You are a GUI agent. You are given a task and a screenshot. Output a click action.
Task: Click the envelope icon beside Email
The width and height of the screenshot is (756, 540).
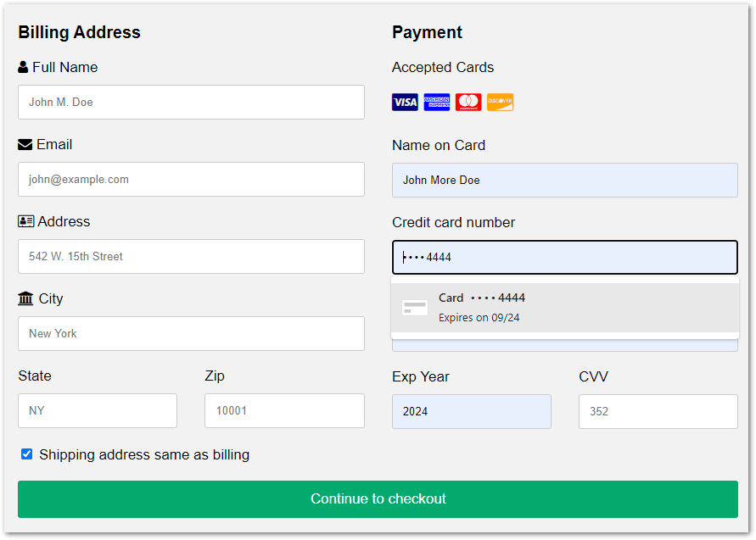tap(25, 145)
